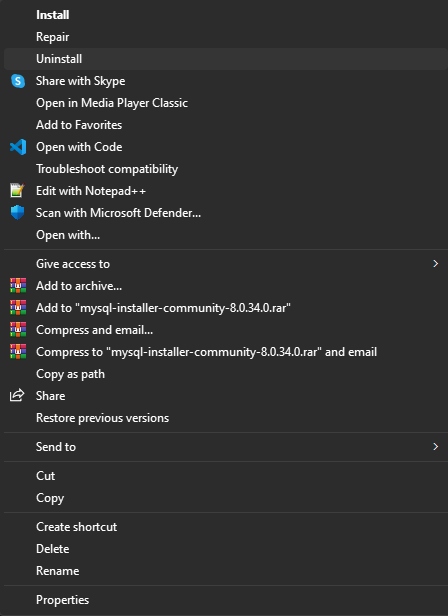This screenshot has width=448, height=616.
Task: Expand the Give access to submenu arrow
Action: click(435, 264)
